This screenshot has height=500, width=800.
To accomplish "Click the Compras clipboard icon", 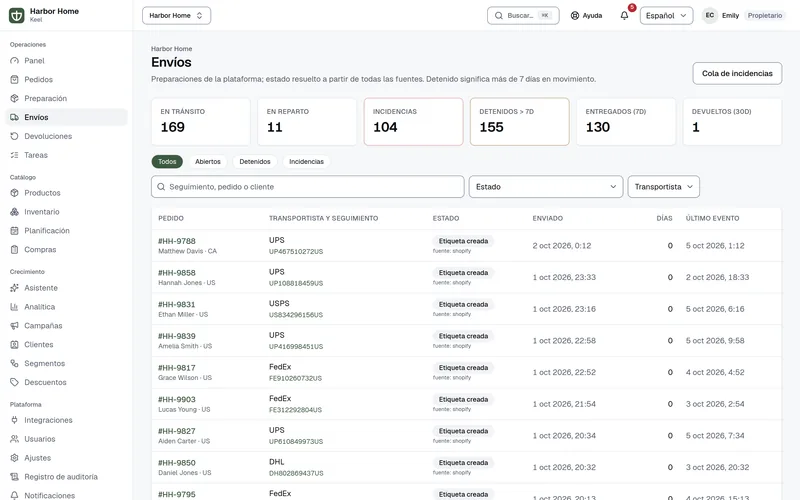I will point(14,249).
